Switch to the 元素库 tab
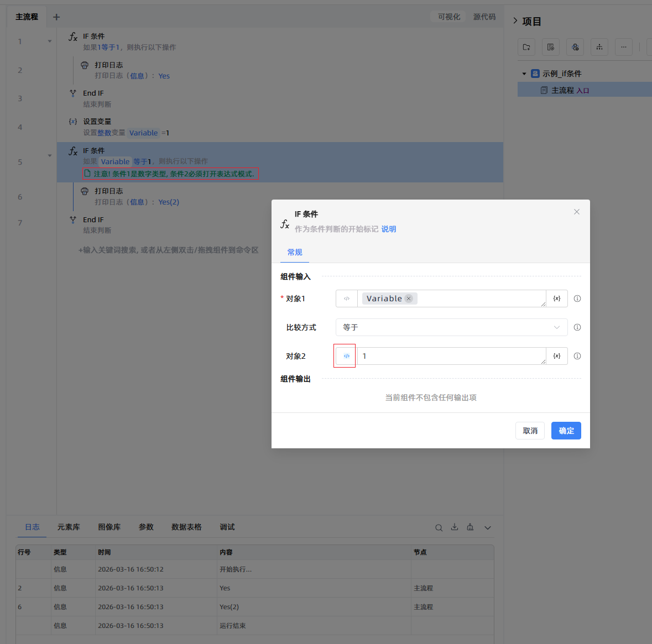 tap(69, 527)
